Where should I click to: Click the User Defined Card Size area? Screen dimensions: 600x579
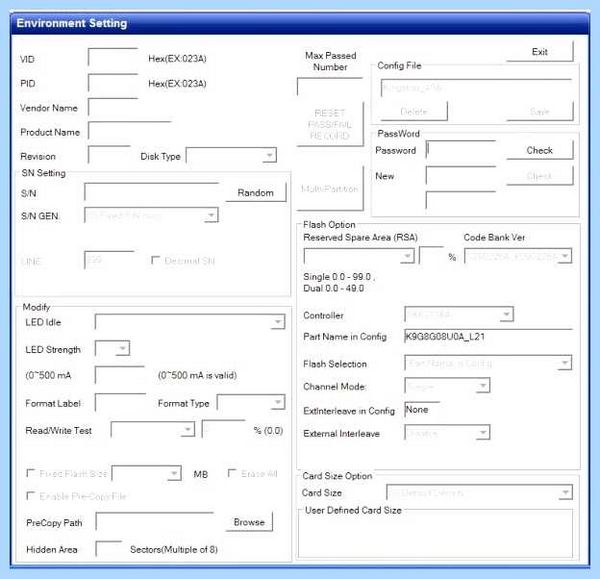[x=435, y=533]
